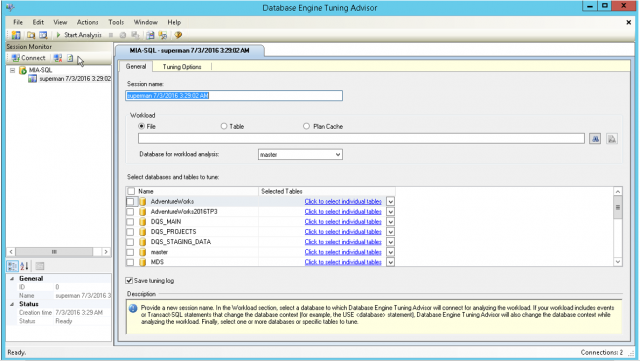Uncheck the Save tuning log checkbox

(x=129, y=281)
